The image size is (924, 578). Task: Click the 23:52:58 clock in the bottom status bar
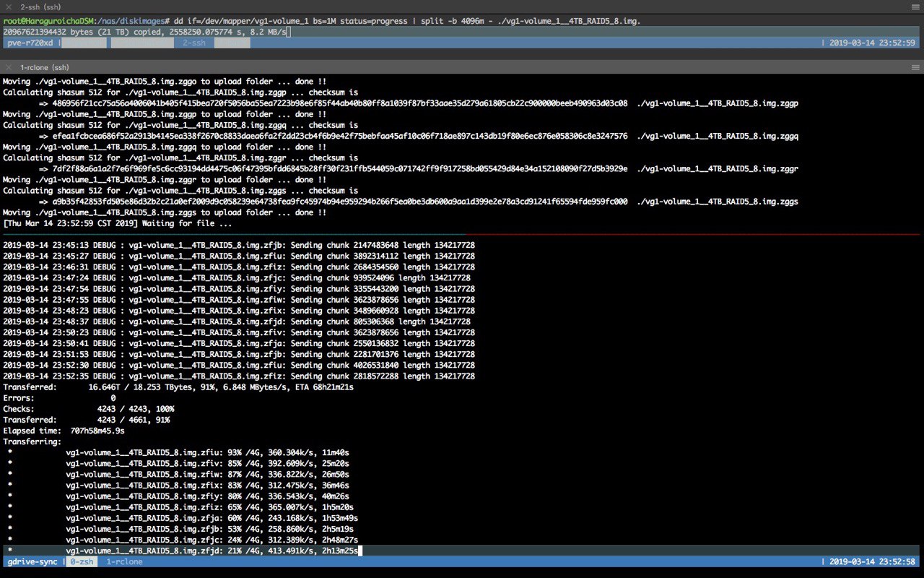[872, 561]
